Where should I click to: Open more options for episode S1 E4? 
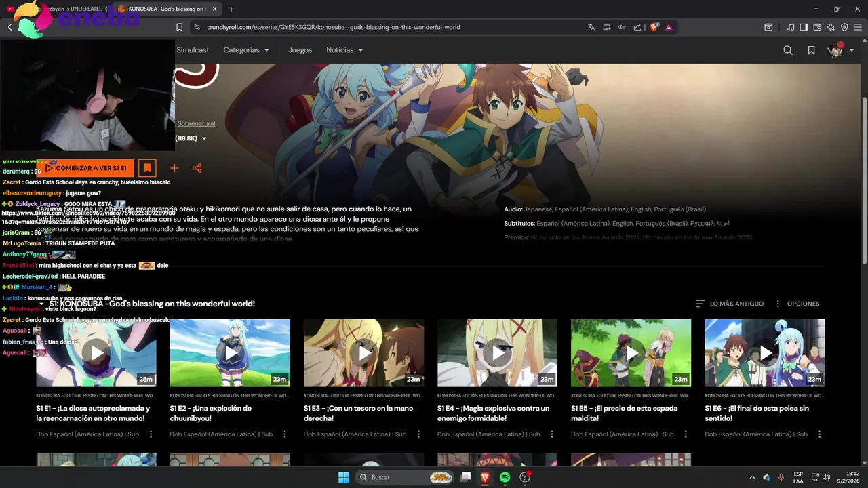click(552, 434)
